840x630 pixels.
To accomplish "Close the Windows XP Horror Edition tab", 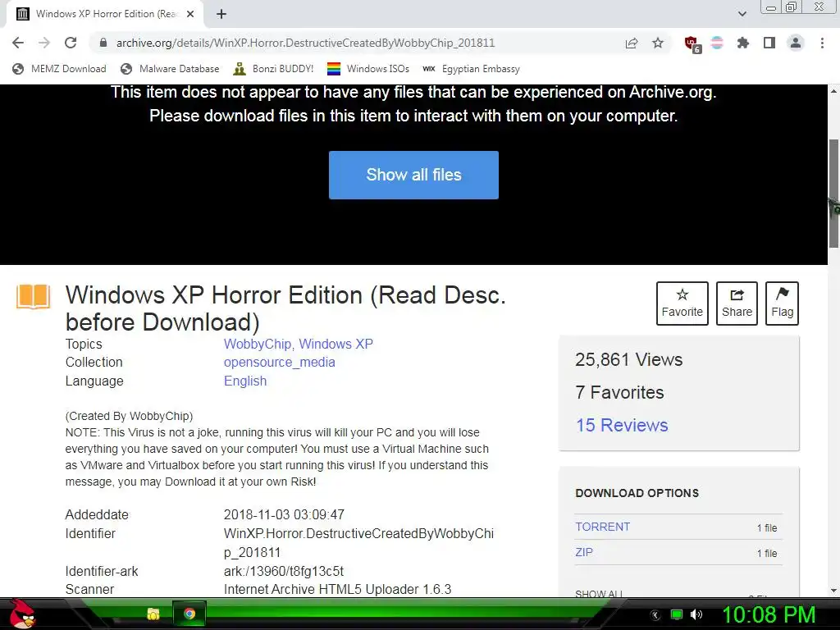I will tap(190, 14).
